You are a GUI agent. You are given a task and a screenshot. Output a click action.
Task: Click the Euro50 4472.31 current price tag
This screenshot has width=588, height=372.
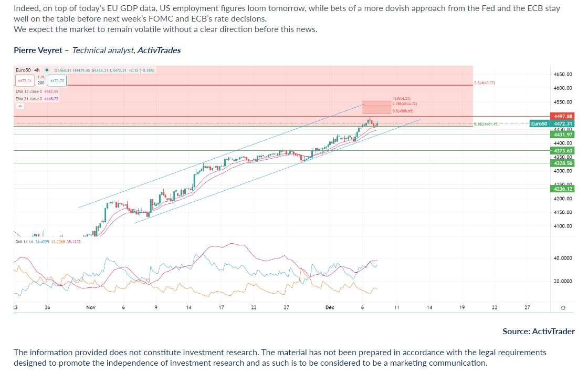coord(552,123)
